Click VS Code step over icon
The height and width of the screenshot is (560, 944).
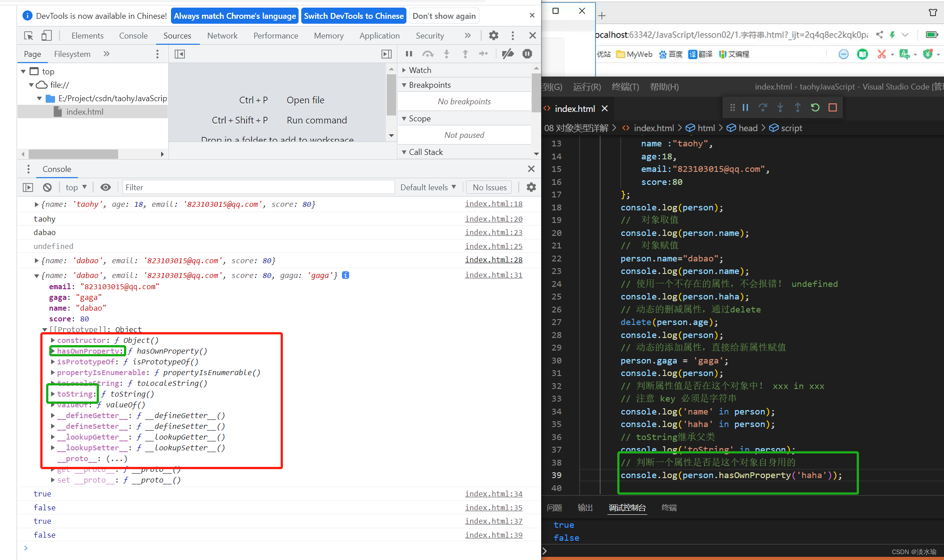[x=763, y=107]
